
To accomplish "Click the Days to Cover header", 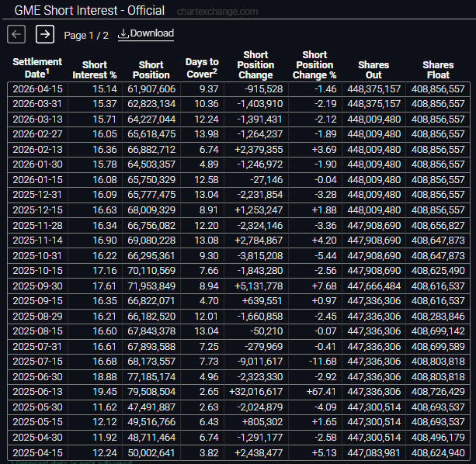I will 202,68.
